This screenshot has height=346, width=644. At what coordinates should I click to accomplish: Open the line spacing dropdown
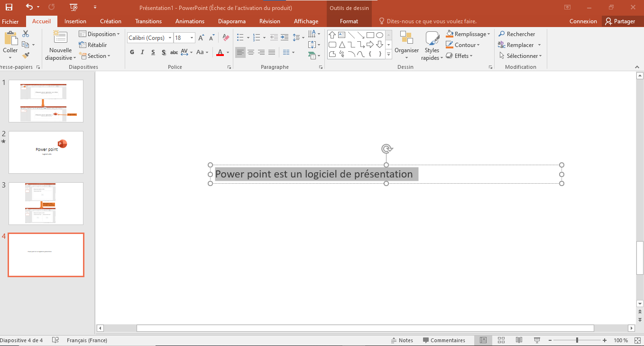coord(299,37)
